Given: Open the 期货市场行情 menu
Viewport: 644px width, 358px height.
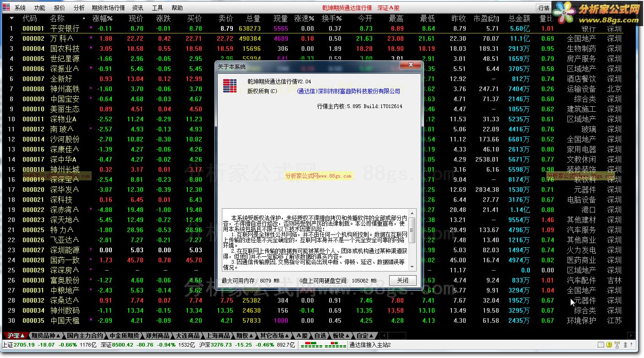Looking at the screenshot, I should tap(108, 8).
